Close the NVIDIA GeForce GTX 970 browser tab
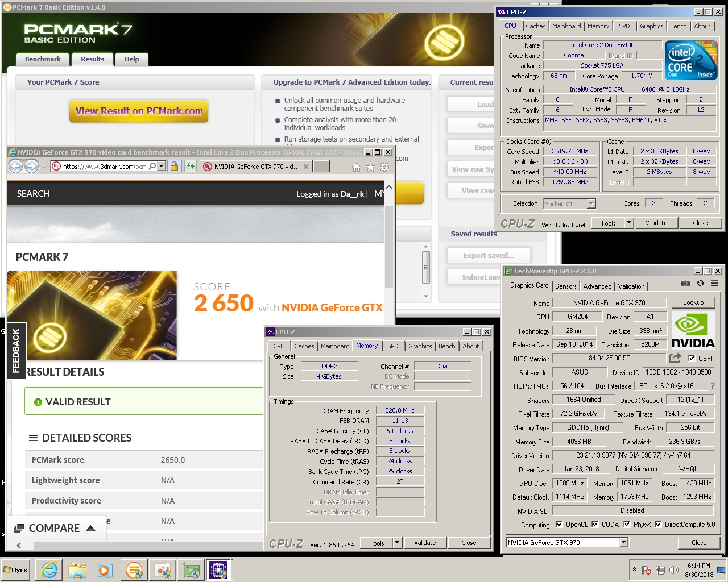 click(306, 167)
